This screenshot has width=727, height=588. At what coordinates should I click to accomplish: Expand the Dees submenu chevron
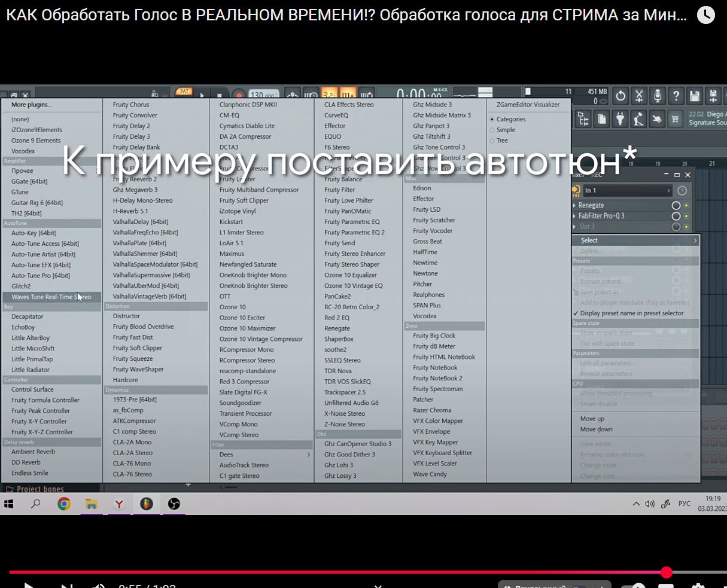coord(309,455)
